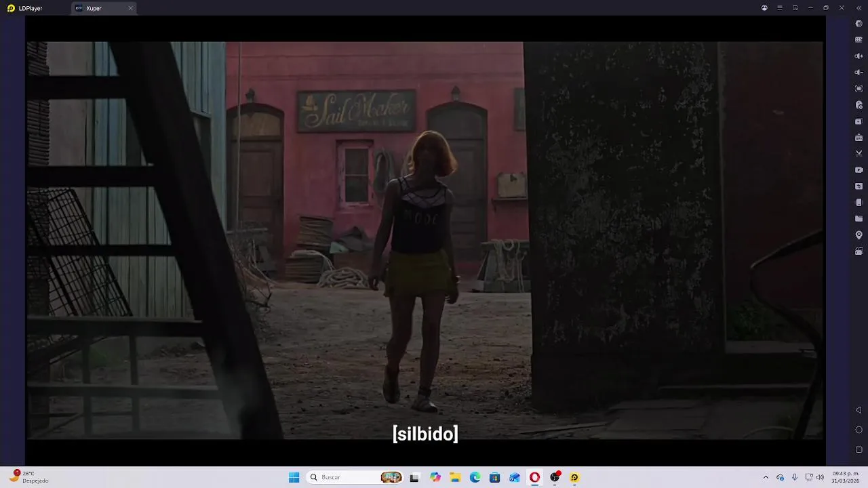Screen dimensions: 868x488
Task: Click the install APK sidebar icon
Action: coord(859,138)
